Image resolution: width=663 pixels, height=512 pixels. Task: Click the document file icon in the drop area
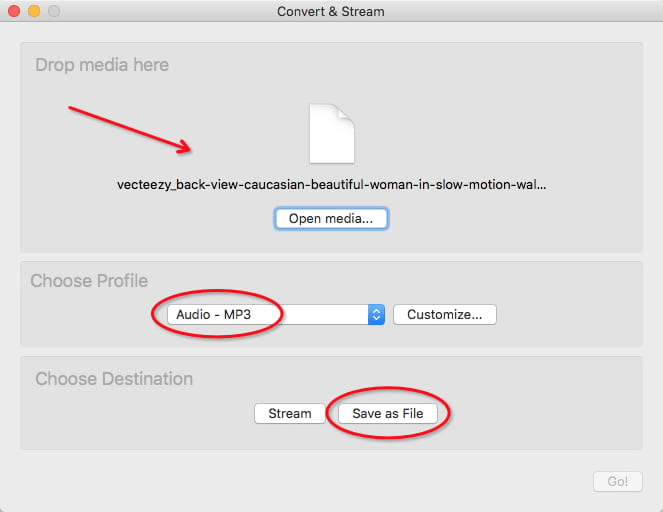point(331,135)
